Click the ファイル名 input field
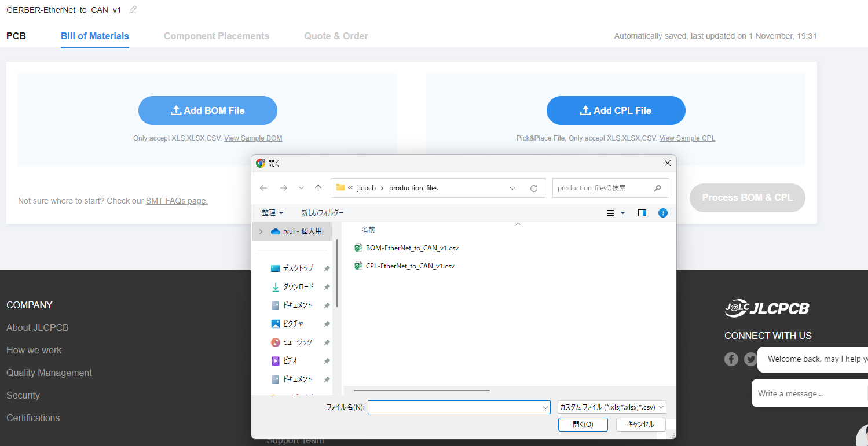The image size is (868, 446). pyautogui.click(x=459, y=407)
